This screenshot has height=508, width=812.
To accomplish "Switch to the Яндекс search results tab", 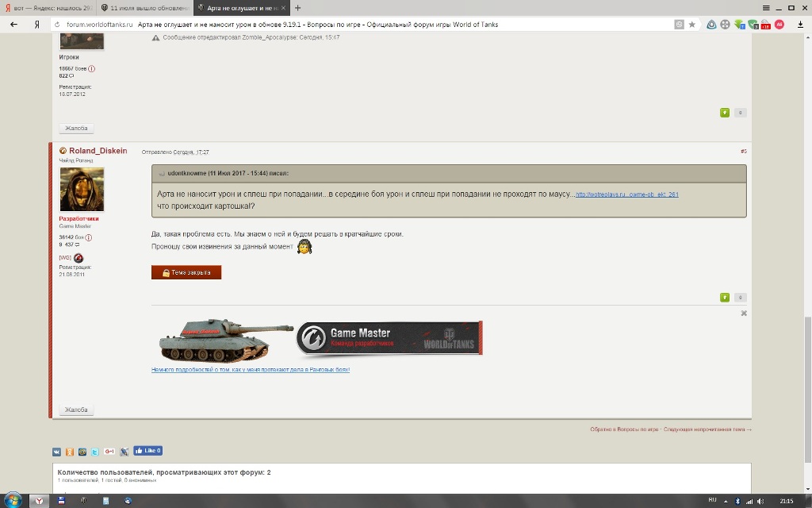I will click(x=48, y=8).
